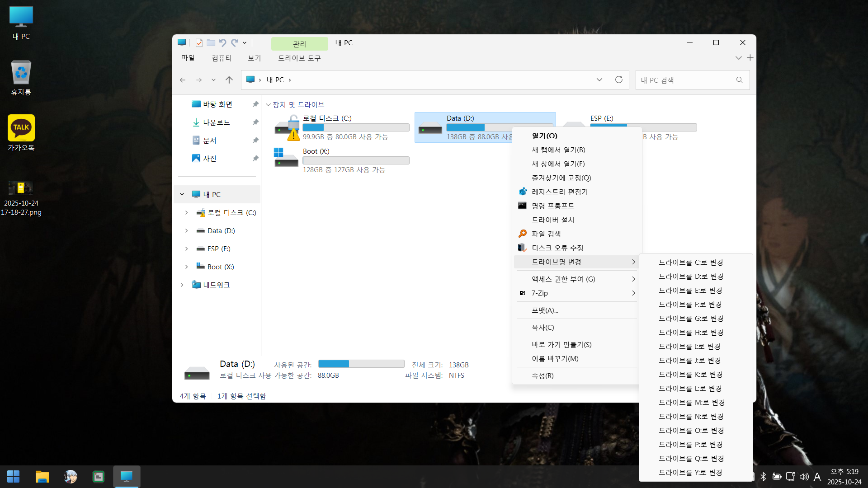Choose 드라이브를 F:로 변경 in submenu
This screenshot has height=488, width=868.
pyautogui.click(x=689, y=305)
